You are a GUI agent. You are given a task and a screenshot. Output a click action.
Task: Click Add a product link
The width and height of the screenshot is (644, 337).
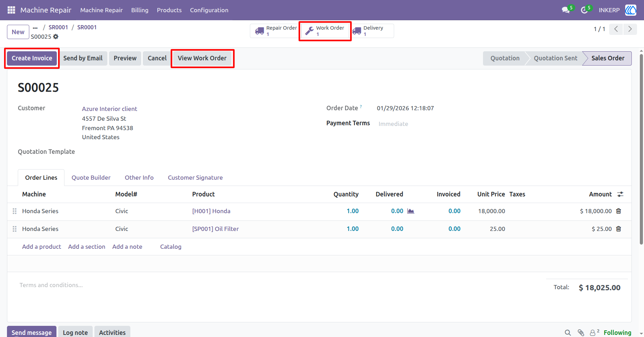41,247
